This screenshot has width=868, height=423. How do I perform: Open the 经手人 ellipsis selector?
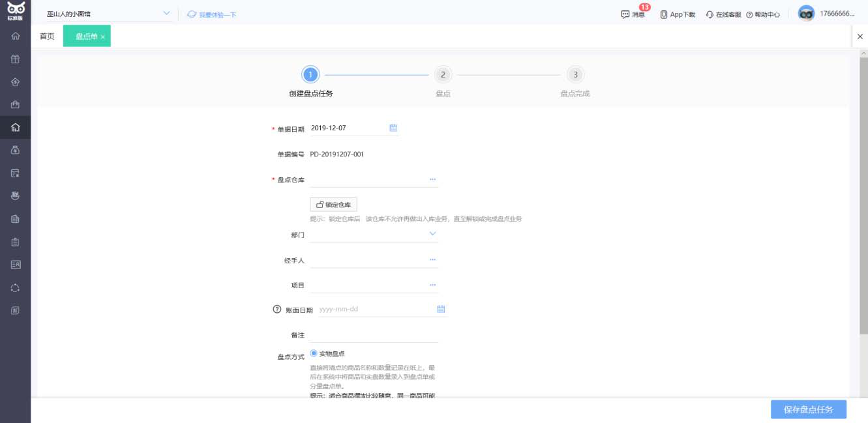pyautogui.click(x=432, y=259)
